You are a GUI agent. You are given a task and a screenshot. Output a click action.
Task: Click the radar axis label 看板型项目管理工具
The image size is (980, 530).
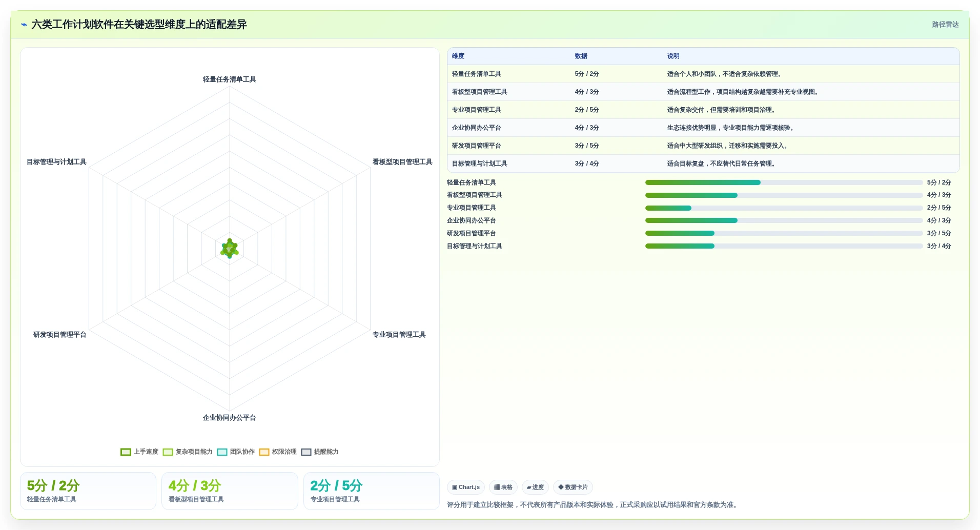[x=402, y=162]
